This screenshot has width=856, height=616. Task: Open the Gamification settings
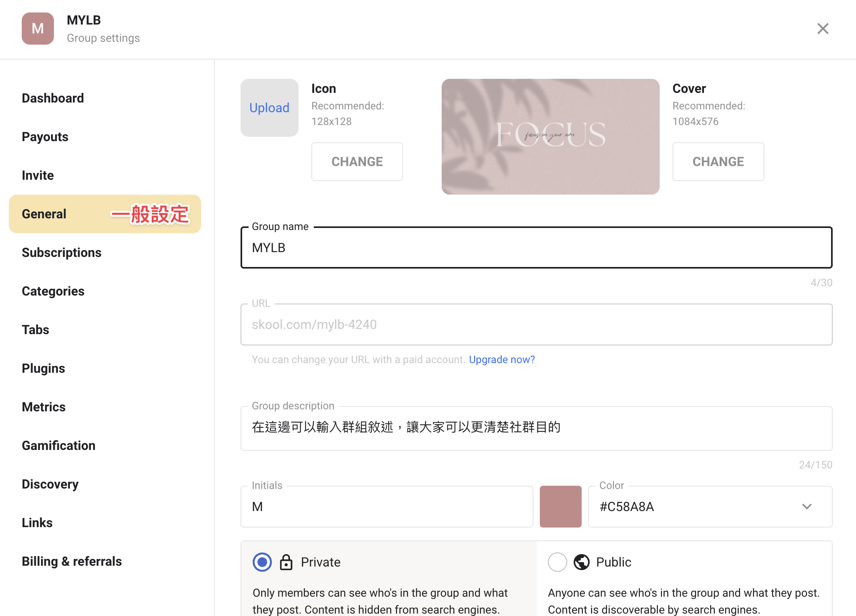[59, 446]
